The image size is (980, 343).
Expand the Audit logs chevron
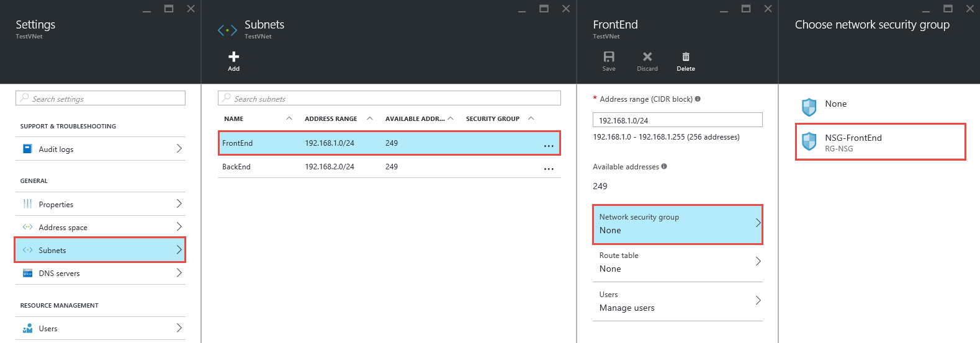(x=179, y=148)
